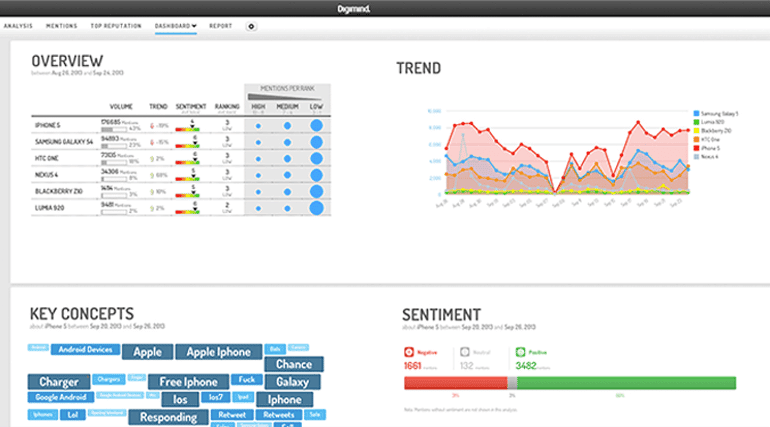Click the Galaxy concept tag
The image size is (770, 427).
coord(292,382)
